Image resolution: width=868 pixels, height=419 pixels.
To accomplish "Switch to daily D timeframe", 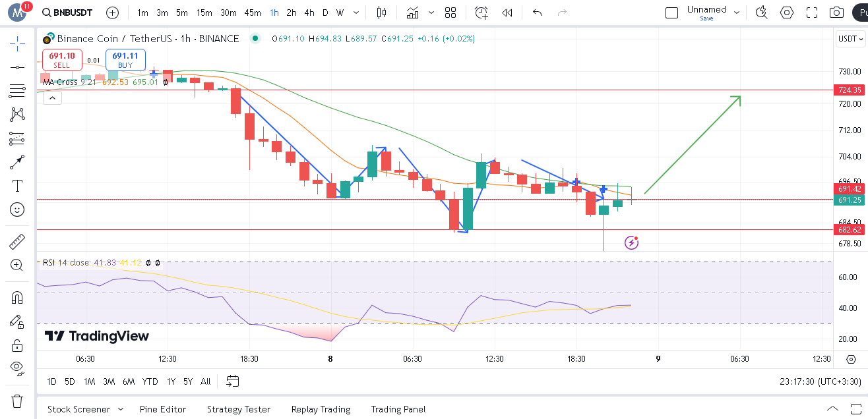I will tap(325, 13).
